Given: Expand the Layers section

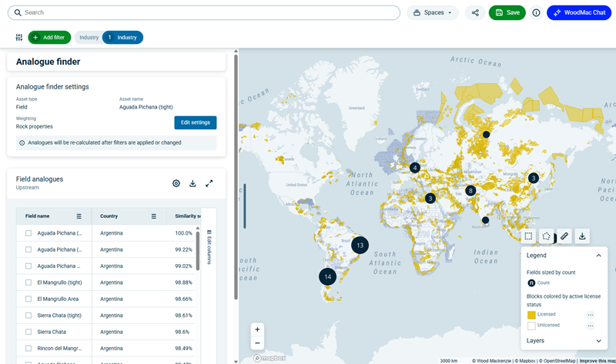Looking at the screenshot, I should 598,340.
